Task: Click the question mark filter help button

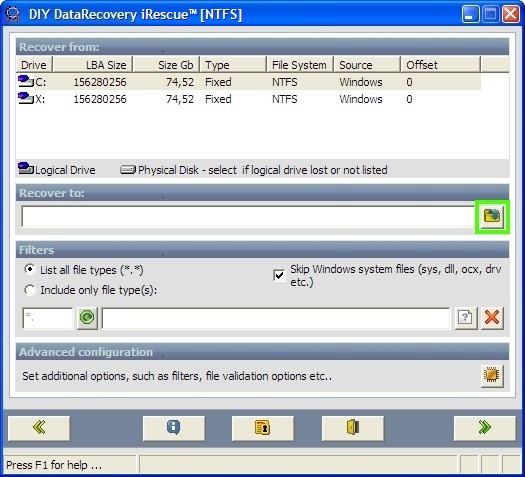Action: pos(465,318)
